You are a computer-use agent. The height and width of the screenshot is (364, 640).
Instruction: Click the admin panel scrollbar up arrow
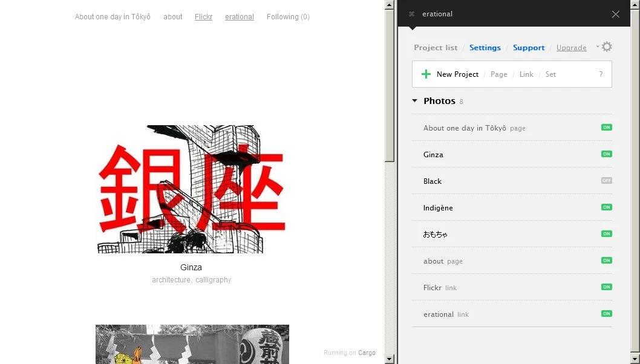[x=635, y=5]
